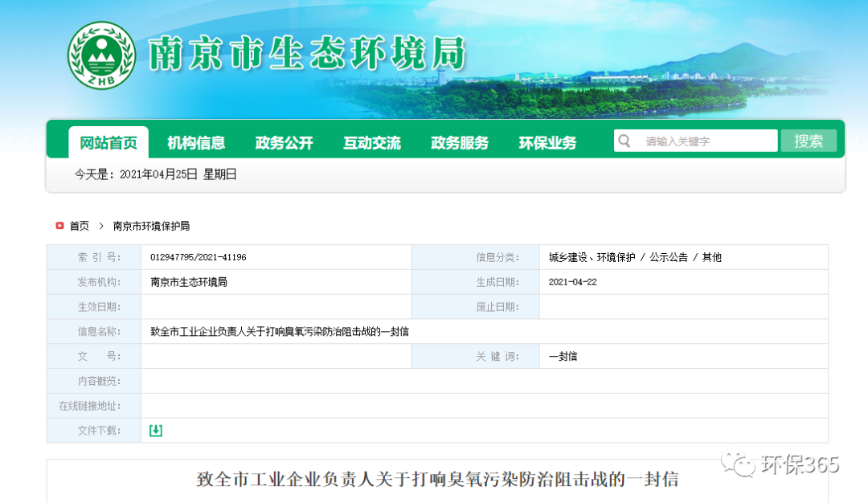
Task: Click the article heading 致全市工业企业负责人
Action: (437, 481)
